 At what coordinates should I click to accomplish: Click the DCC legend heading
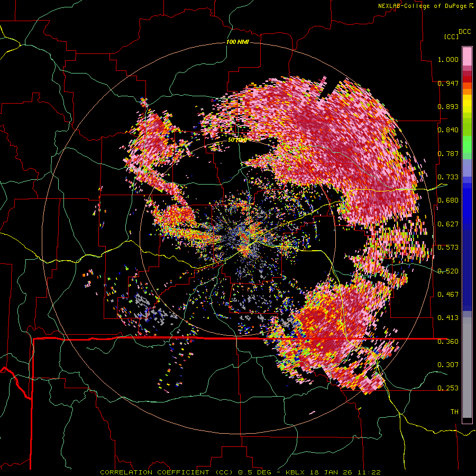point(464,32)
